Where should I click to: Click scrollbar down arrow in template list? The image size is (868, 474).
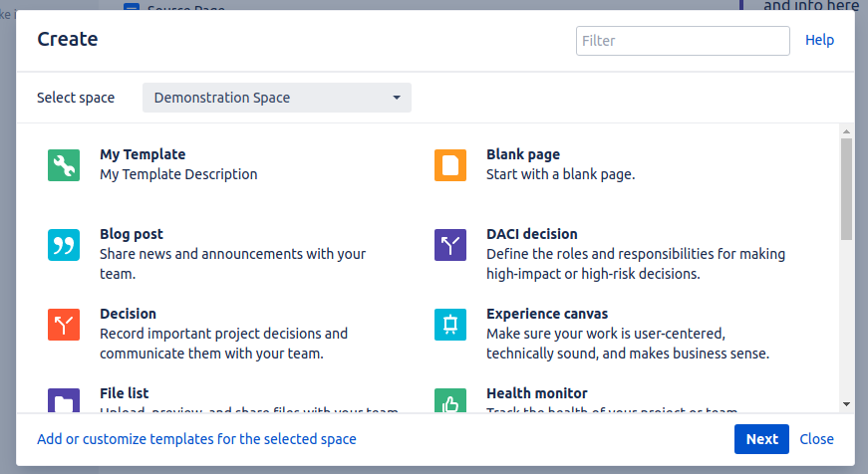click(846, 404)
